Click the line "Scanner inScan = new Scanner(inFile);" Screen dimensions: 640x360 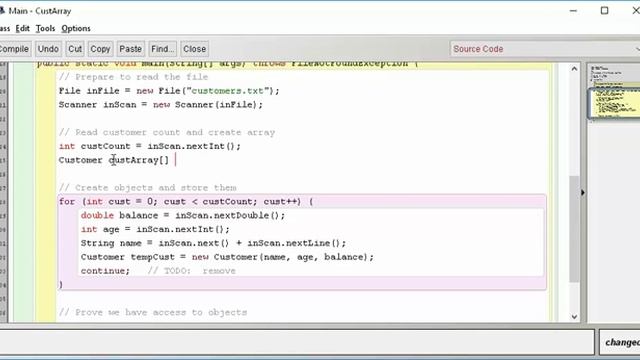click(x=161, y=105)
